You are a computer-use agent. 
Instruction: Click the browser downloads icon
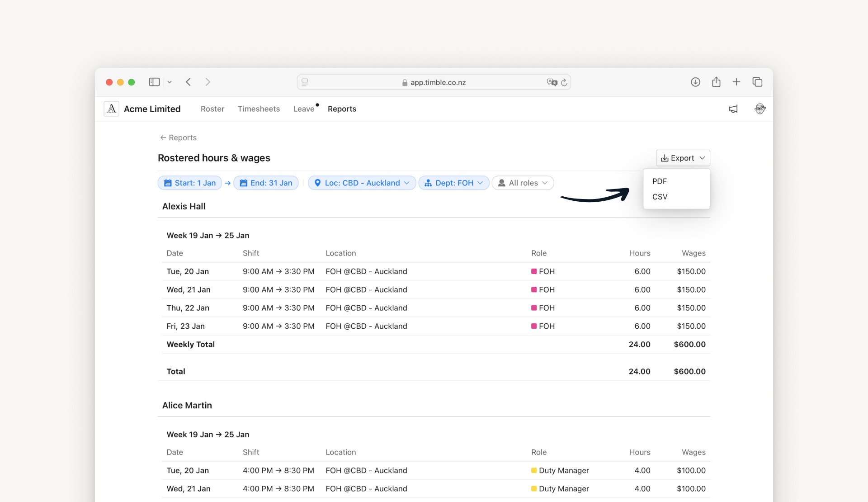click(695, 82)
